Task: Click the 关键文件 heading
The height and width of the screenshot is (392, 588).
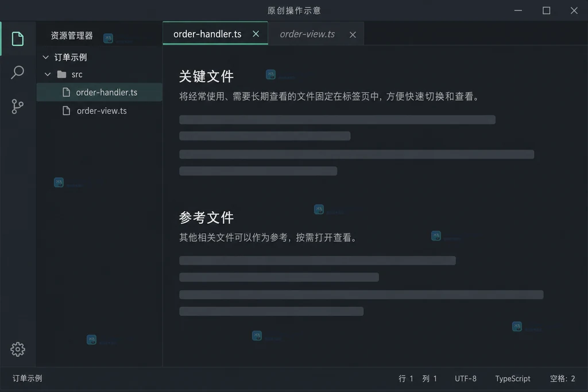Action: (x=206, y=76)
